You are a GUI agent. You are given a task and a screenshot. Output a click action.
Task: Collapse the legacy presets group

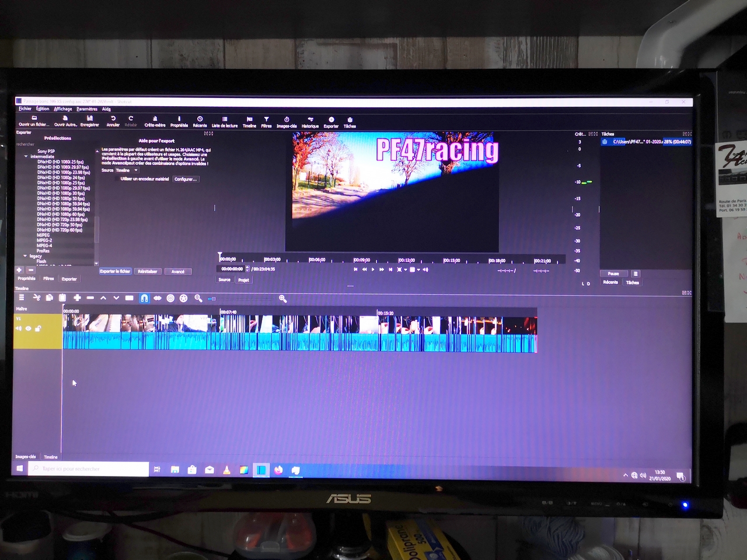pyautogui.click(x=25, y=256)
